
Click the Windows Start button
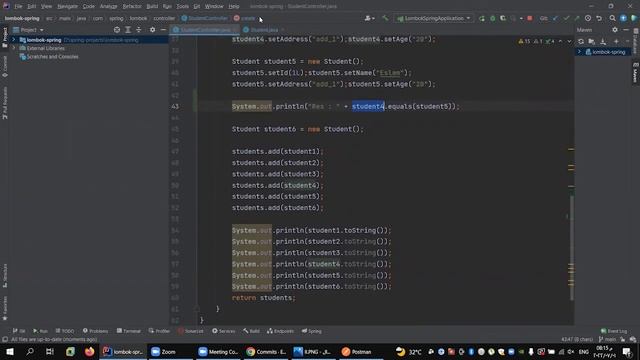pyautogui.click(x=10, y=351)
